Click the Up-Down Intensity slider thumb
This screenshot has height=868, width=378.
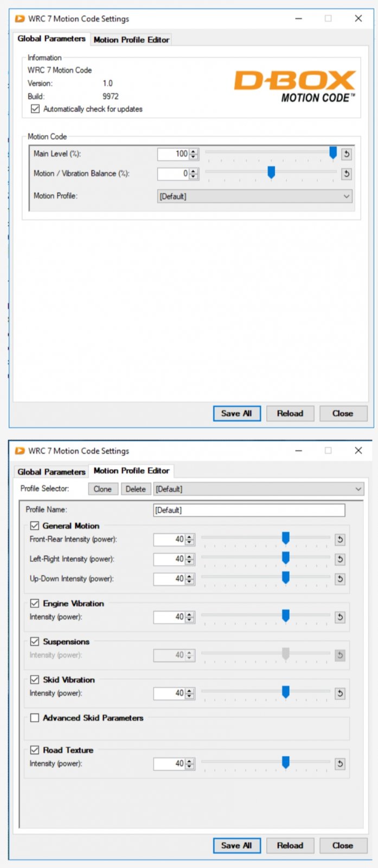(286, 578)
